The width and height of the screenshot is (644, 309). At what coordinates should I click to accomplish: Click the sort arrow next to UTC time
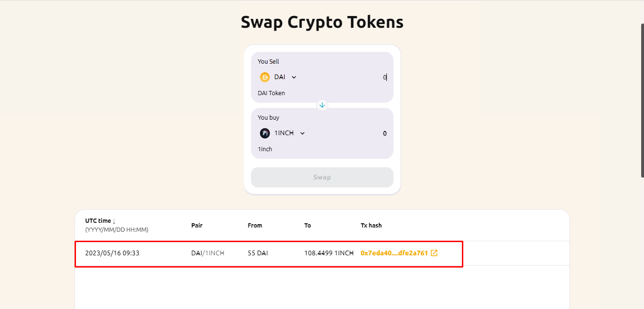[114, 221]
